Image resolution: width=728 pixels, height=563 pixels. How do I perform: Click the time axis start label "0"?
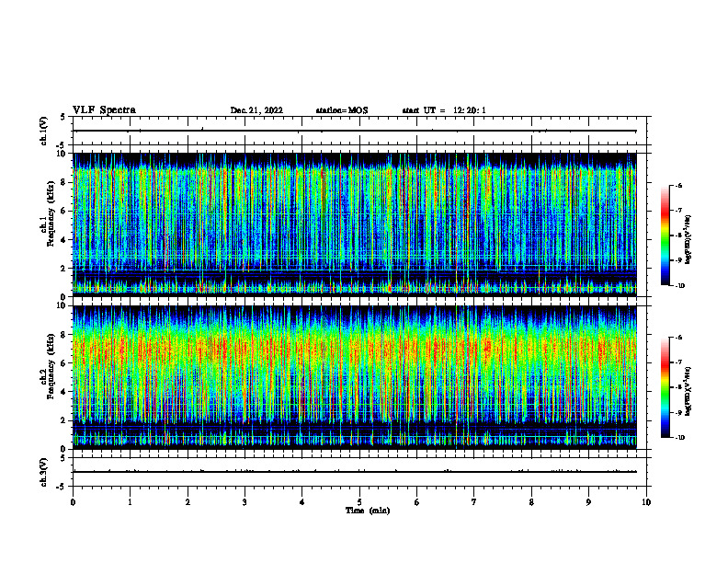[x=73, y=502]
